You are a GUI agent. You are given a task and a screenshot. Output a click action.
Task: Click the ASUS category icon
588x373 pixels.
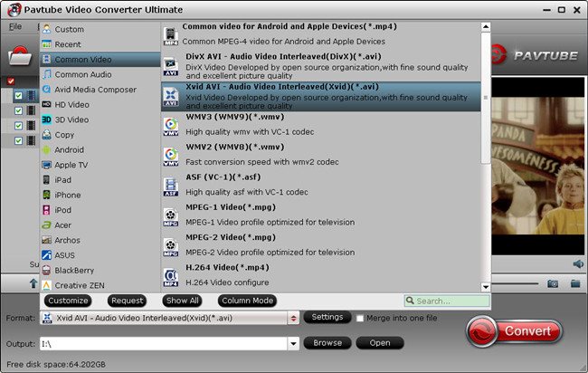[46, 255]
